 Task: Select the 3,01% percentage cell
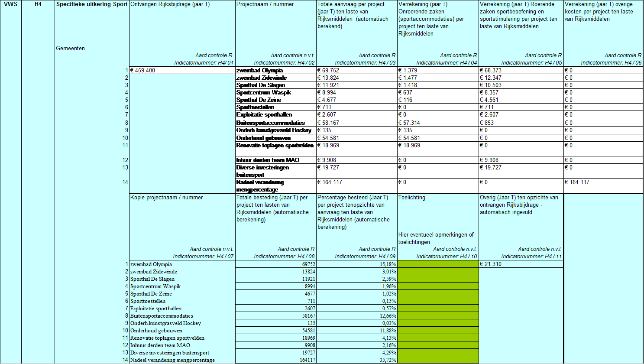[x=357, y=272]
